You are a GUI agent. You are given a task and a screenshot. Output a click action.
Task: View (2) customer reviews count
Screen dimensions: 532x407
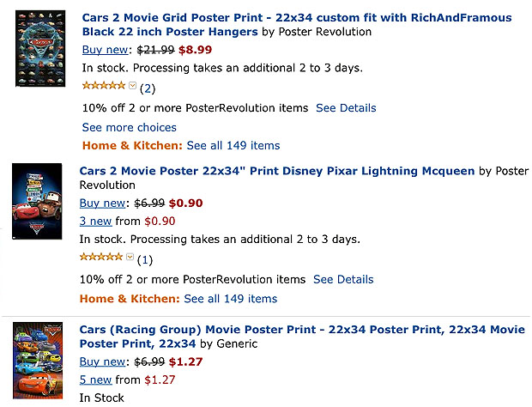coord(148,89)
